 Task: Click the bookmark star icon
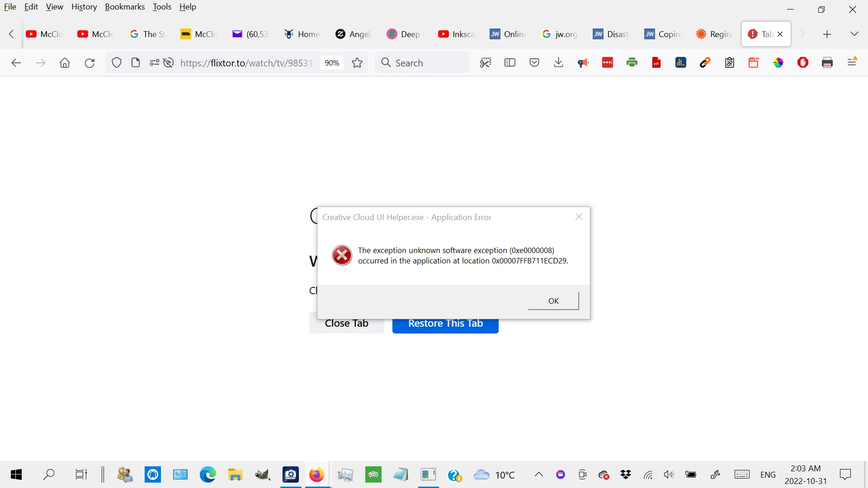[x=357, y=63]
